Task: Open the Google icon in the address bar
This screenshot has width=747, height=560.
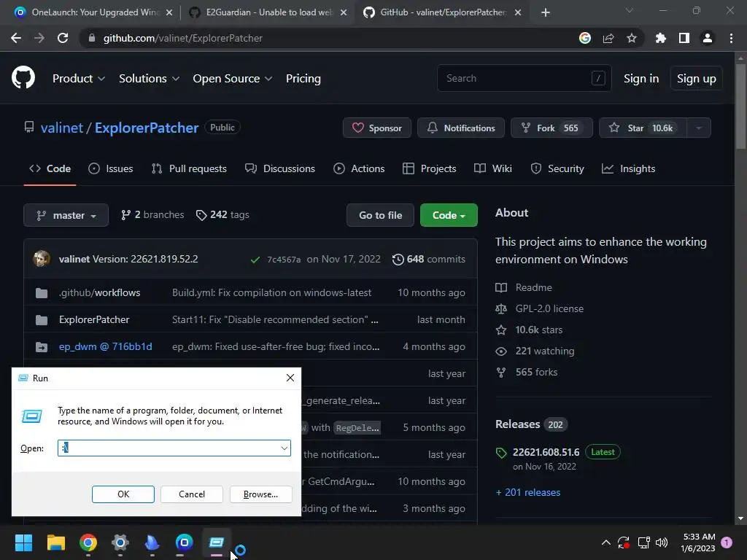Action: (585, 38)
